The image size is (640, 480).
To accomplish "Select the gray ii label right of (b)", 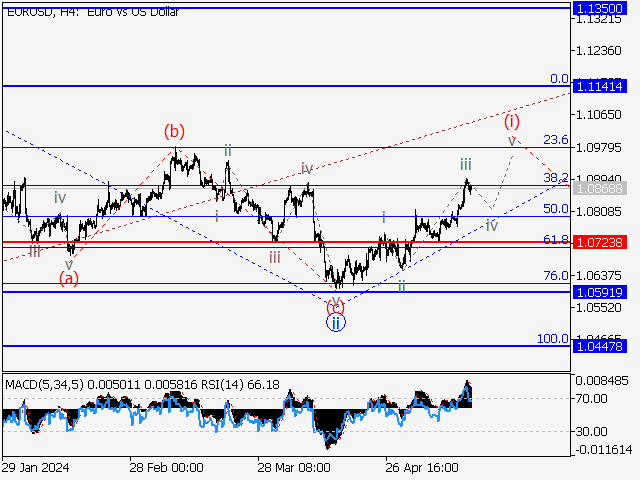I will [228, 151].
